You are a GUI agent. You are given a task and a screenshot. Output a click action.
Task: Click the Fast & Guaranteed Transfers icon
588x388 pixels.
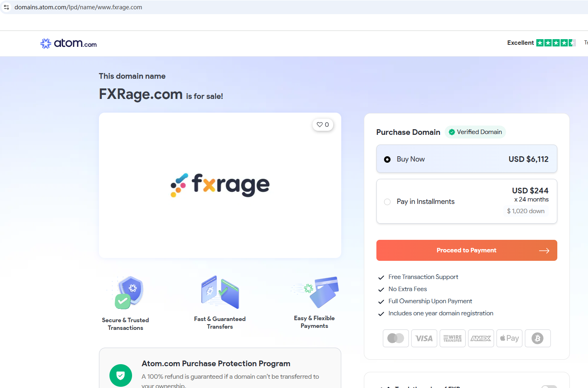pyautogui.click(x=220, y=292)
